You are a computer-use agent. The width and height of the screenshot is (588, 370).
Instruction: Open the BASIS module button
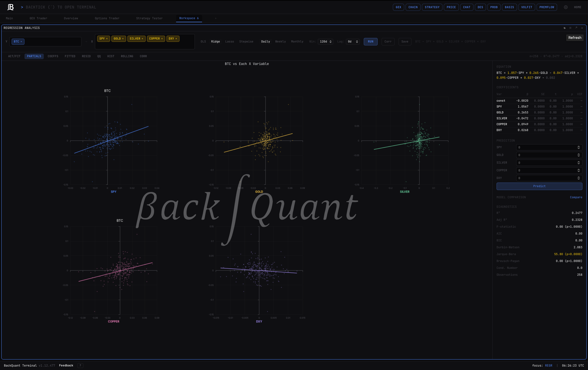click(509, 7)
